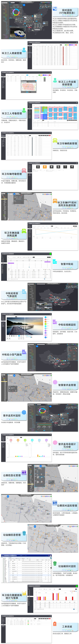Click the 环卫车辆档案管理 heading

pyautogui.click(x=67, y=144)
